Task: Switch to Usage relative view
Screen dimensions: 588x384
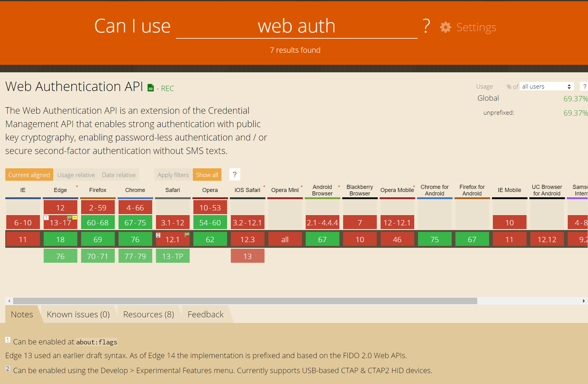Action: pos(76,175)
